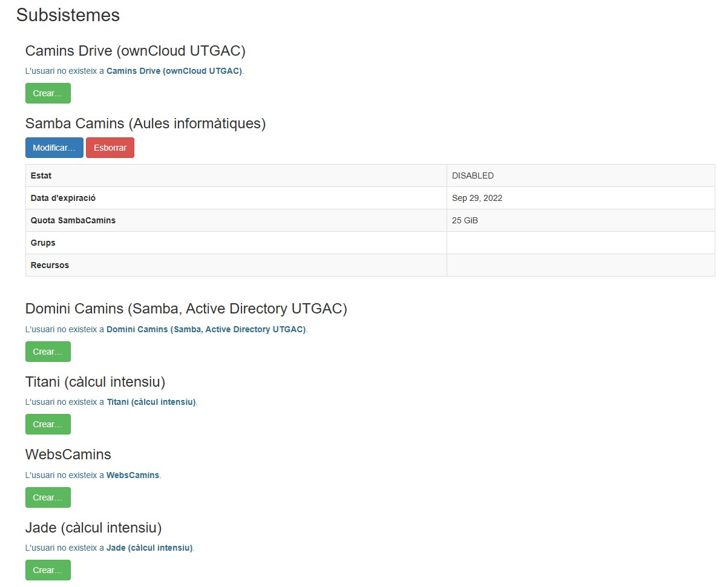
Task: Open the bold Camins Drive (ownCloud UTGAC) link
Action: coord(174,71)
